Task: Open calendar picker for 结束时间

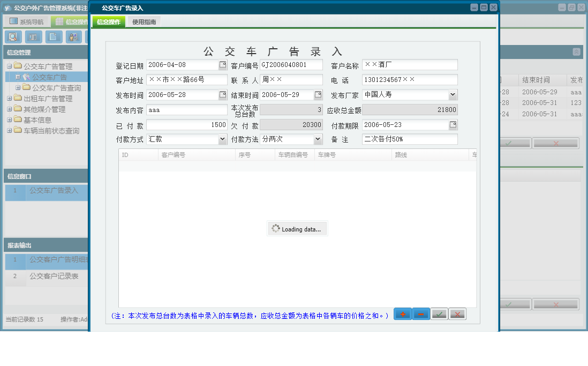Action: pyautogui.click(x=318, y=95)
